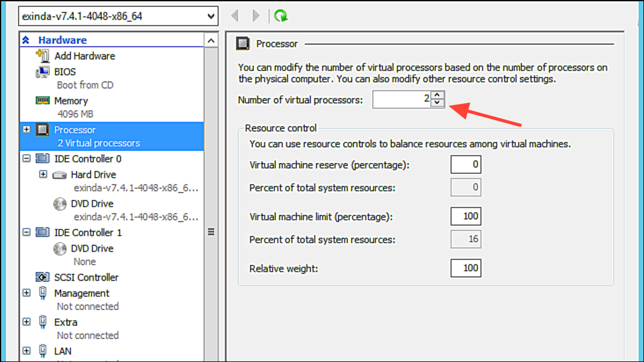Select the Processor entry

pos(75,129)
